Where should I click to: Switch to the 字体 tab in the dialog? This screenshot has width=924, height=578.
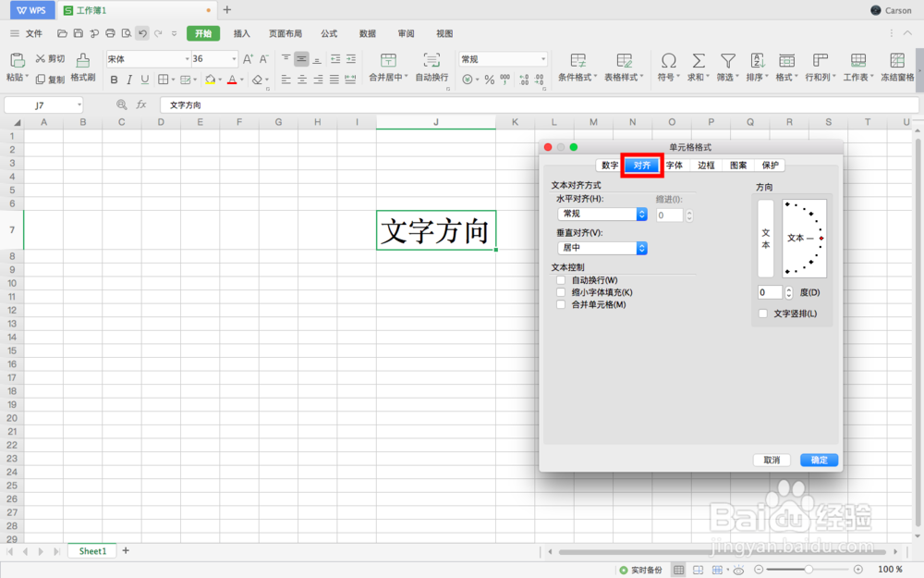point(675,165)
